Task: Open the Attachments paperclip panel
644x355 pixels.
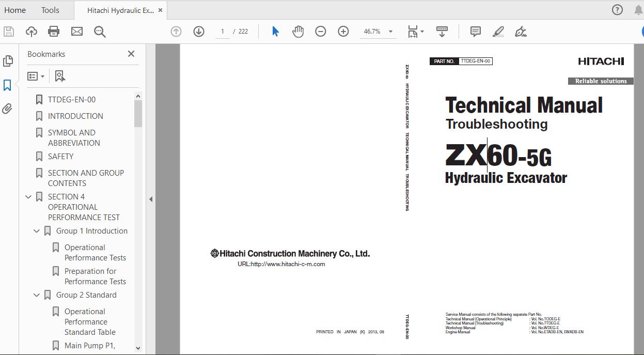Action: point(7,109)
